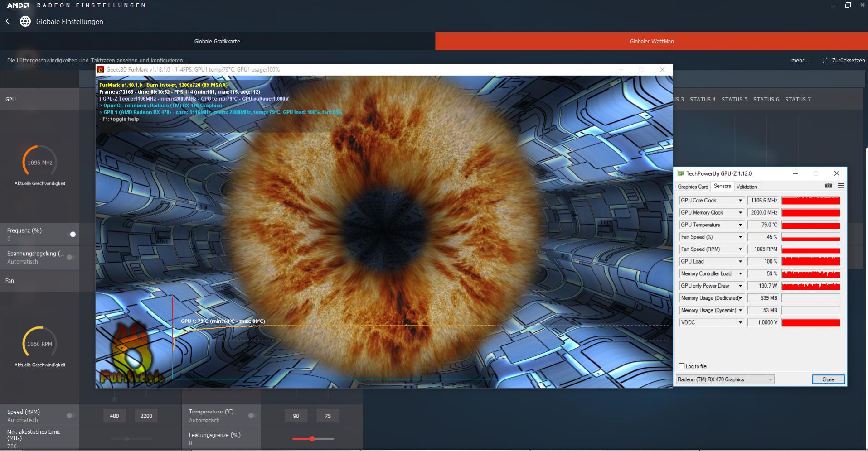Restore down the Radeon Einstellungen window
This screenshot has height=451, width=868.
tap(848, 5)
